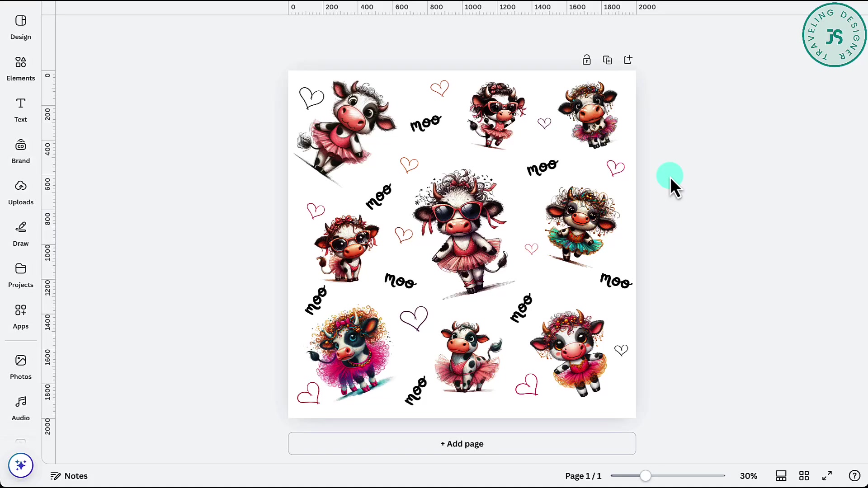Duplicate the current page

point(608,59)
